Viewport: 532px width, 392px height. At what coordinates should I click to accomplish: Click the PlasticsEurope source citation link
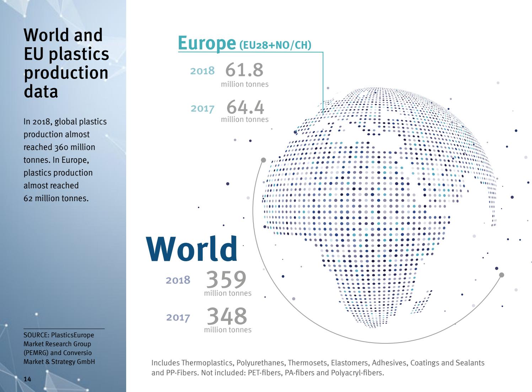[59, 345]
